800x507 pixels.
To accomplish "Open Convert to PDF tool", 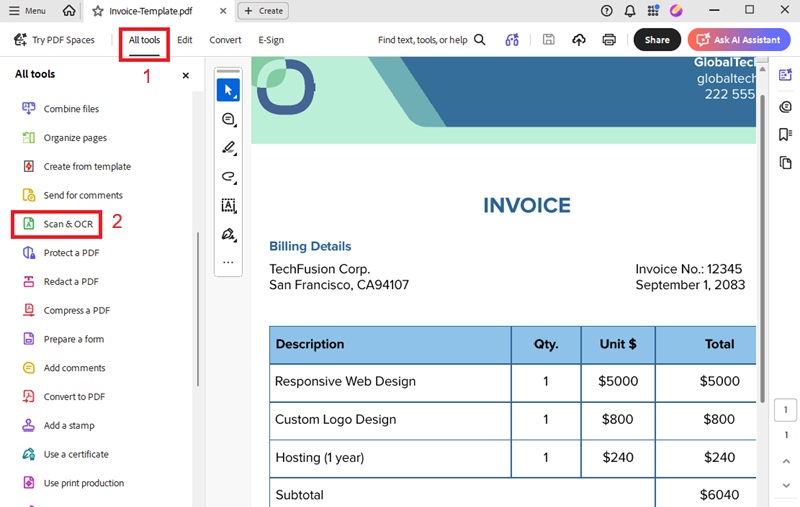I will pos(64,397).
